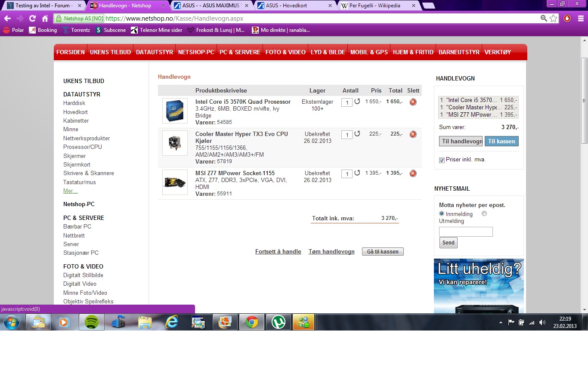Open a new tab button

[428, 6]
